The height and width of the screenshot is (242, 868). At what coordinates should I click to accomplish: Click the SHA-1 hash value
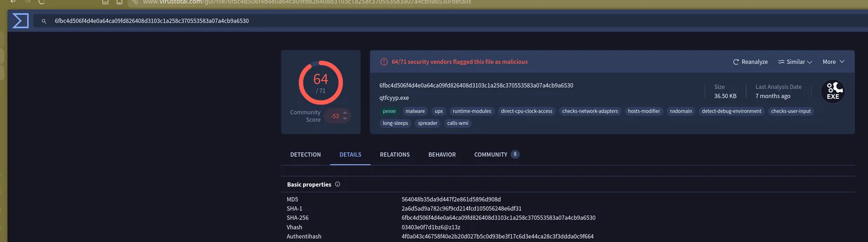pos(462,208)
